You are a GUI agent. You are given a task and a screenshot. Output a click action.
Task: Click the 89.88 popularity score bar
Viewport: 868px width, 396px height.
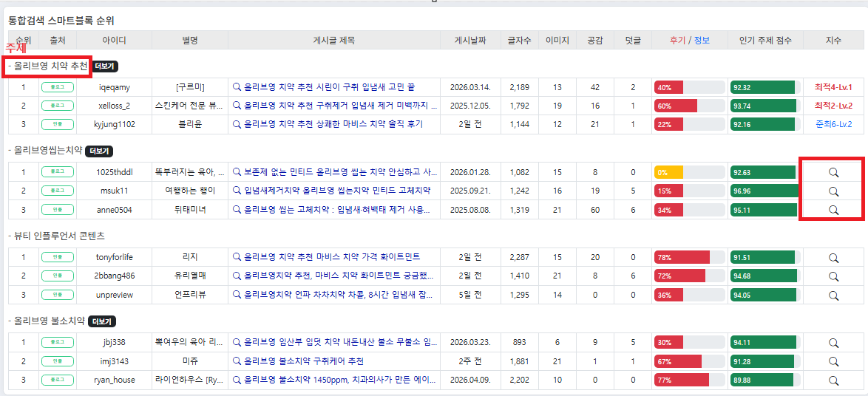(765, 380)
